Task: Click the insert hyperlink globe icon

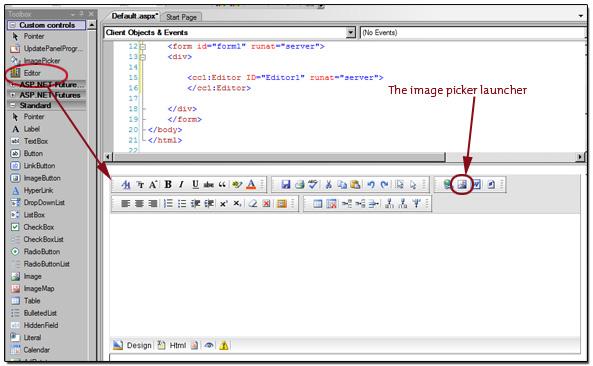Action: [x=448, y=185]
